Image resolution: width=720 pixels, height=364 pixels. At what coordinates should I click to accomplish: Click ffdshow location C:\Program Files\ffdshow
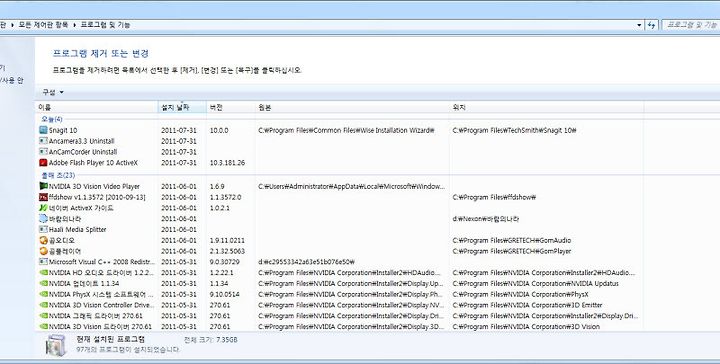click(495, 197)
